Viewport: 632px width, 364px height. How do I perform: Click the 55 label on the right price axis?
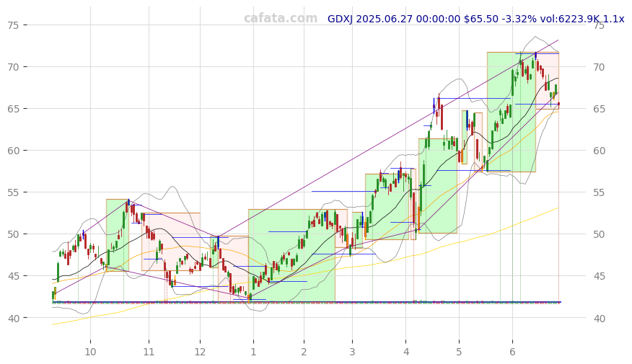(600, 192)
